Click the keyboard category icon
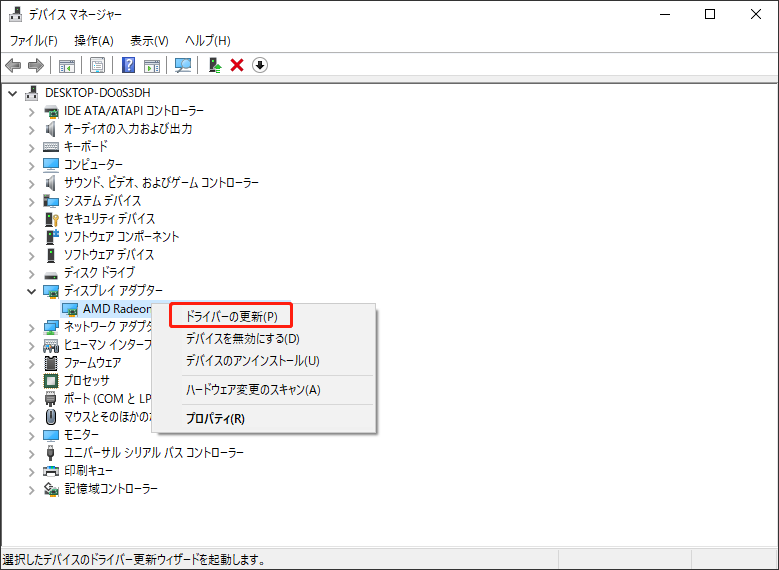The width and height of the screenshot is (779, 570). (x=51, y=147)
